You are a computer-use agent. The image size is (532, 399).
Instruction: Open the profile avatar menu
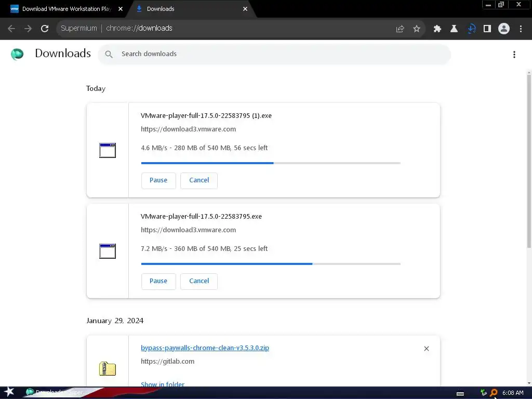click(x=504, y=29)
